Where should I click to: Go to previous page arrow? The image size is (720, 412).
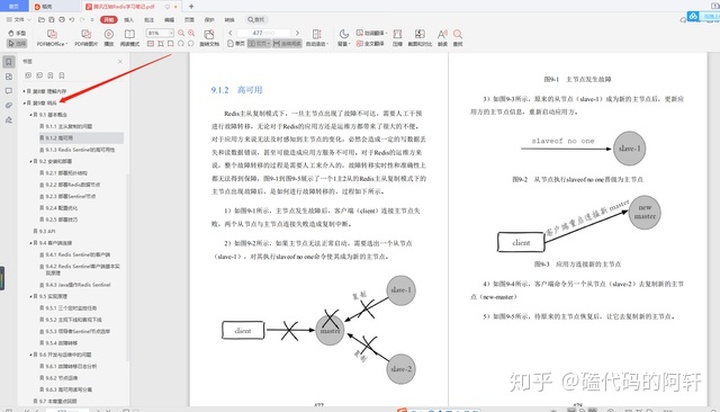[231, 33]
